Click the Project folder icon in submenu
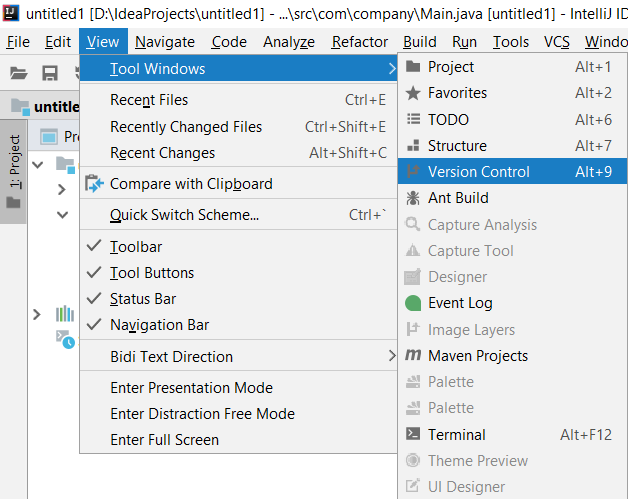628x499 pixels. pos(413,66)
